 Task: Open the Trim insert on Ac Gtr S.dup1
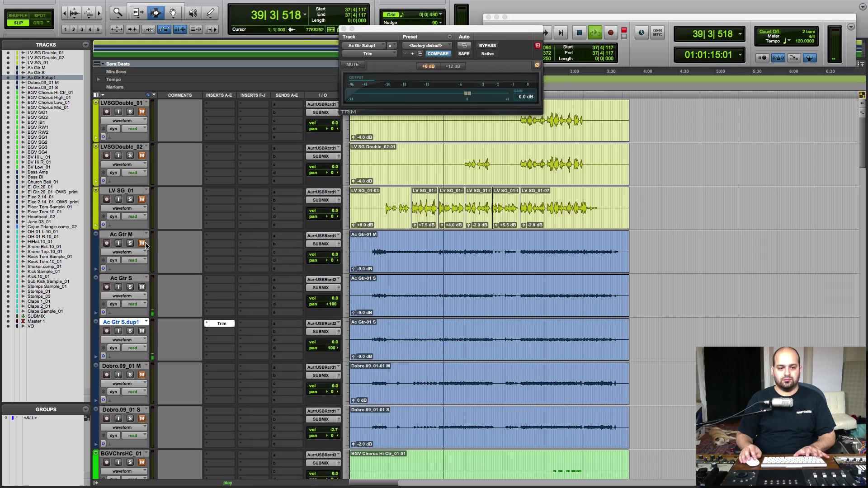pos(222,324)
